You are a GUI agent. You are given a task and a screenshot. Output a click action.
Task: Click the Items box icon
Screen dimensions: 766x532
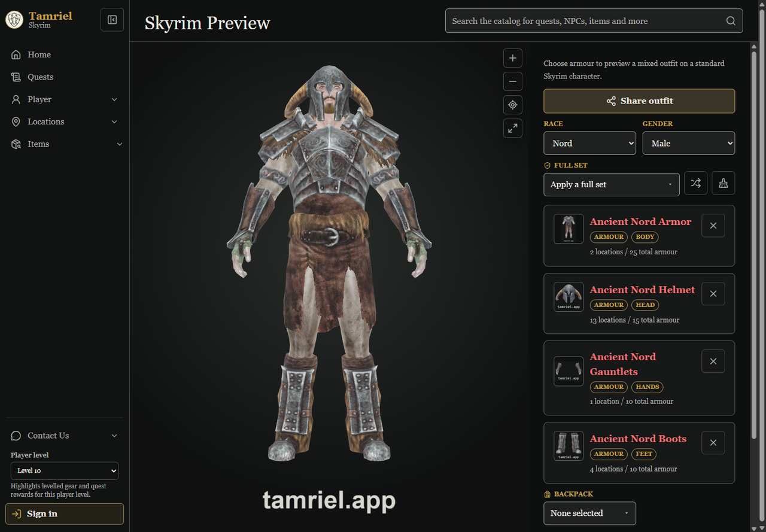(x=16, y=144)
